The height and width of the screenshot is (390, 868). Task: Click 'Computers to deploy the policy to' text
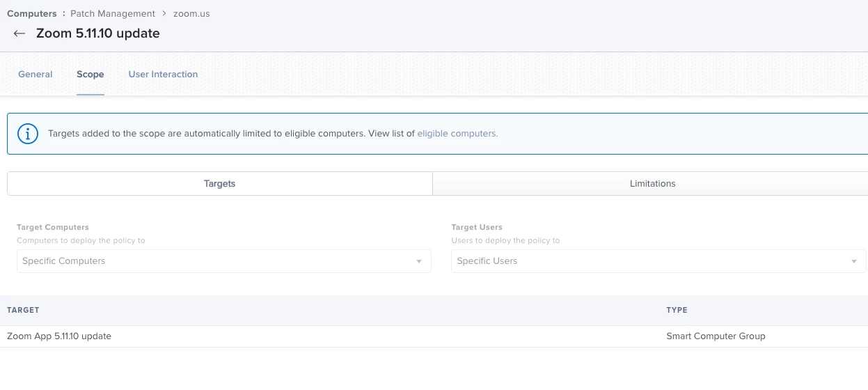pos(81,240)
